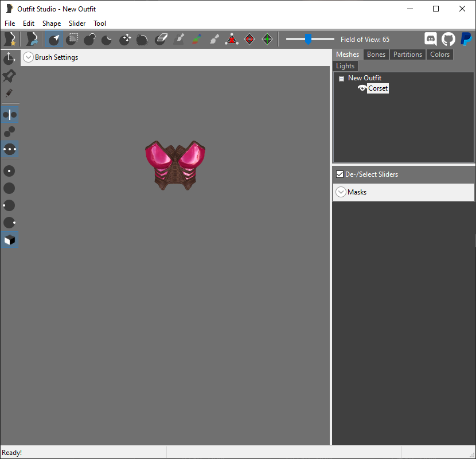Viewport: 476px width, 459px height.
Task: Select the Corset mesh in tree
Action: [x=378, y=88]
